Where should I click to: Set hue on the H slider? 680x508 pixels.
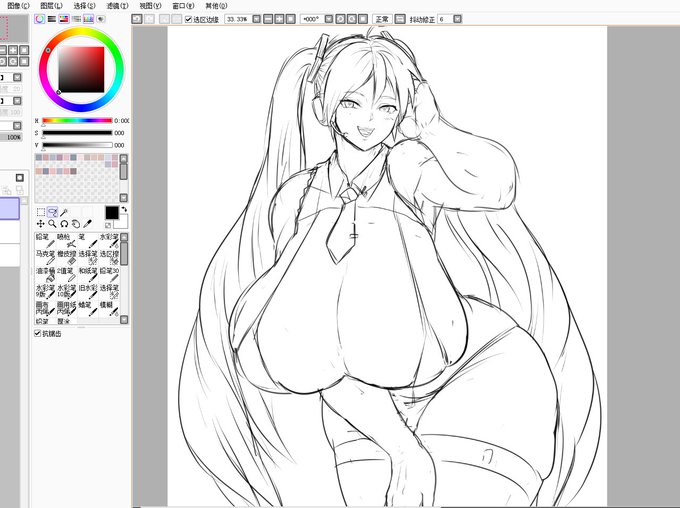pos(77,121)
